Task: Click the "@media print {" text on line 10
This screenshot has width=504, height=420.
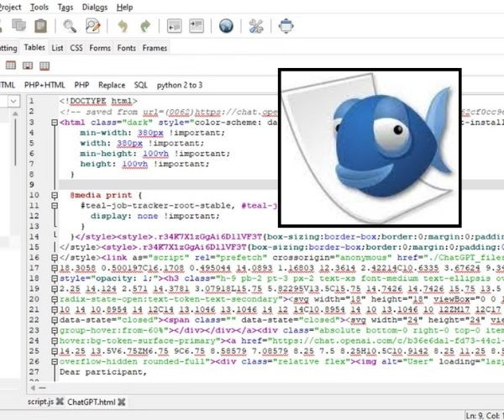Action: tap(106, 195)
